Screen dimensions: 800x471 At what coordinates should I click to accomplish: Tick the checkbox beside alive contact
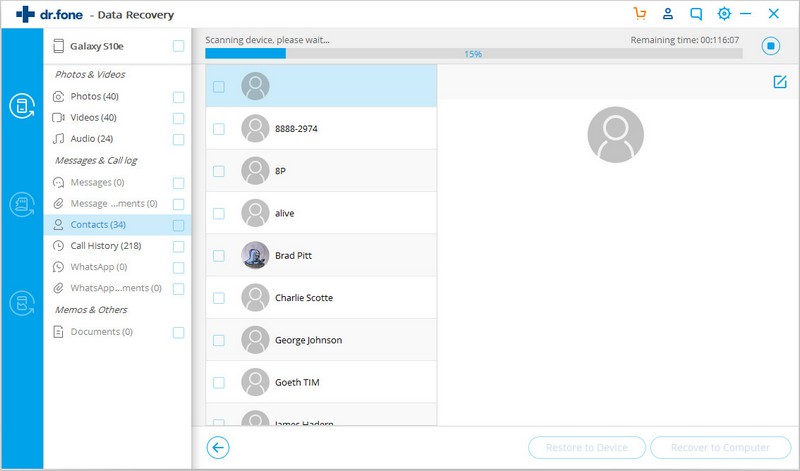tap(219, 213)
